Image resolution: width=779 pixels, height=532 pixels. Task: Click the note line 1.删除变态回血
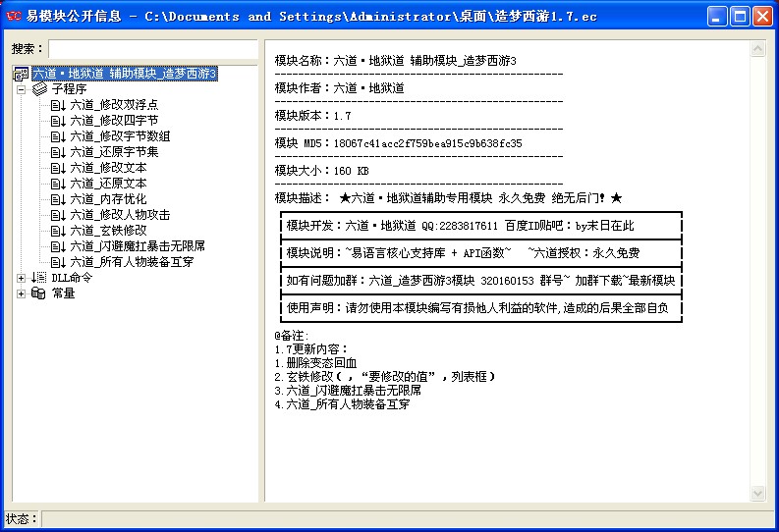(x=315, y=363)
